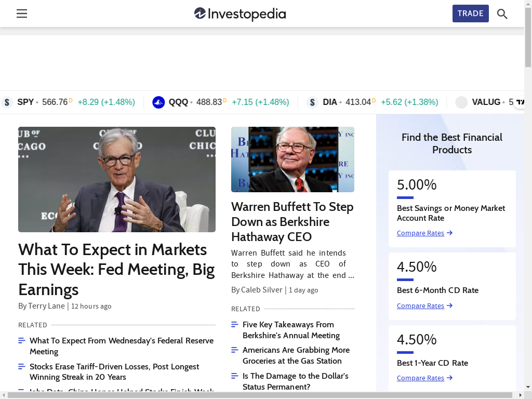
Task: Open 'Americans Are Grabbing More Groceries' link
Action: coord(296,355)
